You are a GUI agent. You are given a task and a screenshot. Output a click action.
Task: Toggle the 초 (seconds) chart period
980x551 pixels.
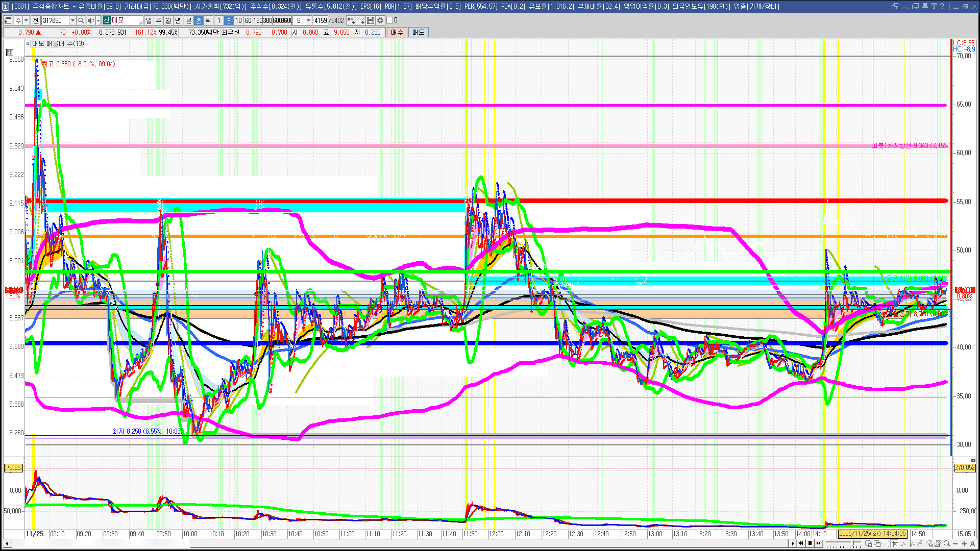[199, 20]
